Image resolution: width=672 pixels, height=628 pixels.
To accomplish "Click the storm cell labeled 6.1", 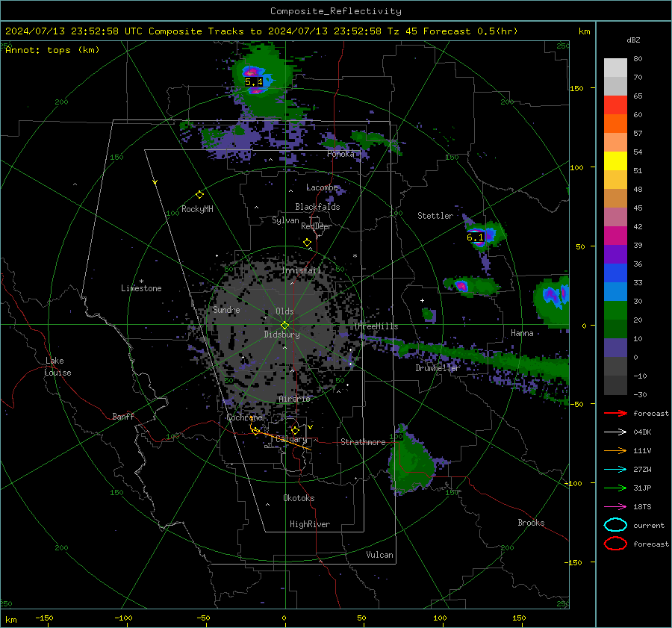I will click(475, 237).
